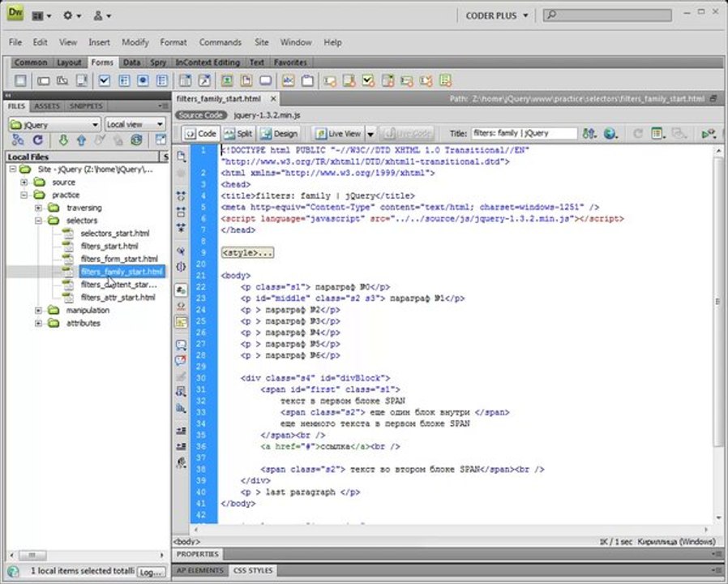Image resolution: width=728 pixels, height=584 pixels.
Task: Open the CSS STYLES panel tab
Action: [253, 570]
